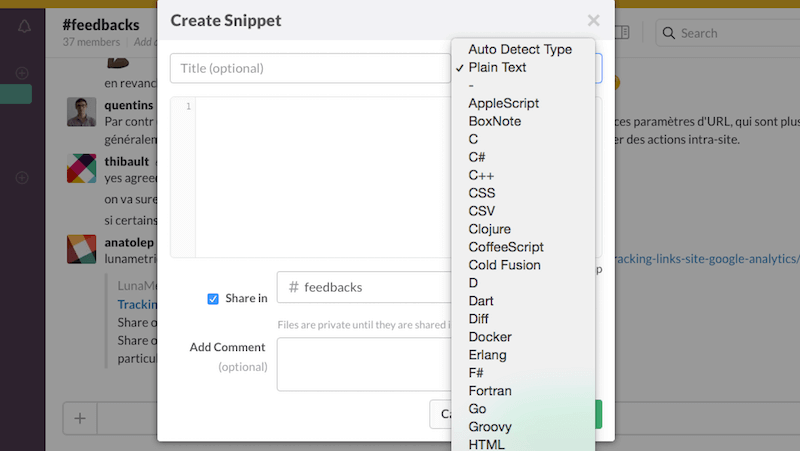Uncheck the Share in checkbox
Screen dimensions: 800x451
[x=213, y=298]
